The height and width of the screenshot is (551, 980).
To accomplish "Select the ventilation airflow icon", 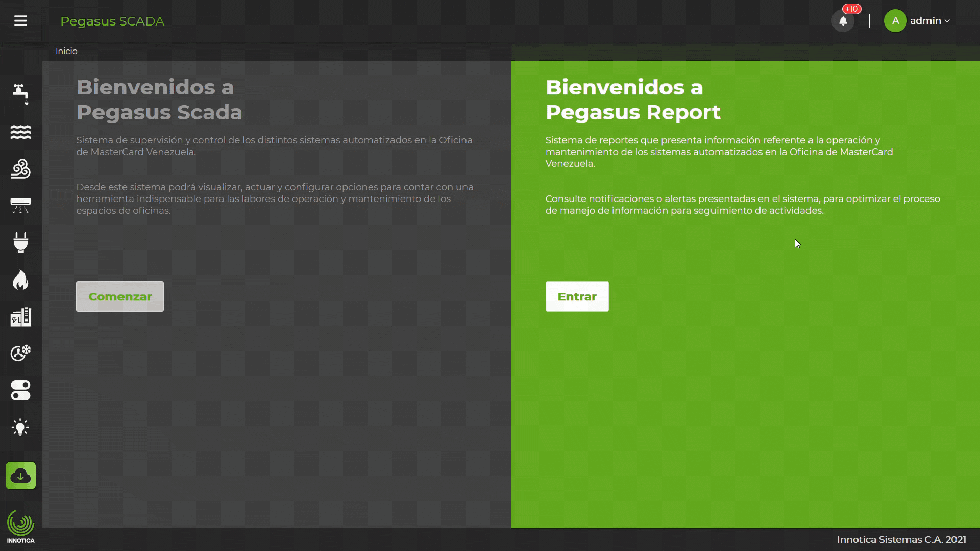I will (x=20, y=169).
